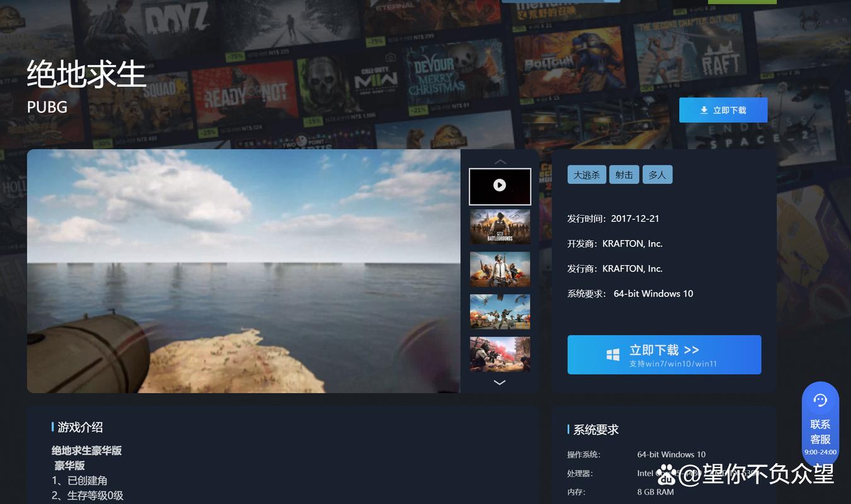
Task: Click the customer service headset icon
Action: tap(820, 400)
